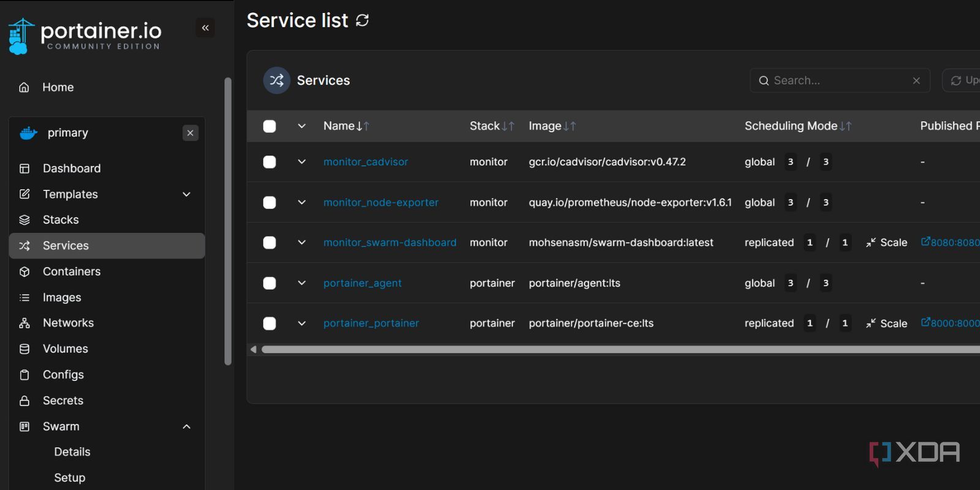Click the Home icon in sidebar
Viewport: 980px width, 490px height.
(x=24, y=88)
